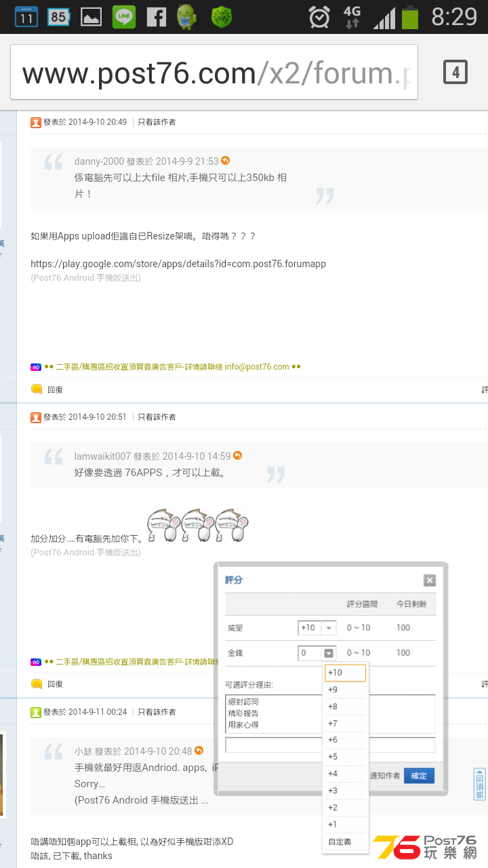Confirm the rating with the 確定 button
Screen dimensions: 488x868
419,776
